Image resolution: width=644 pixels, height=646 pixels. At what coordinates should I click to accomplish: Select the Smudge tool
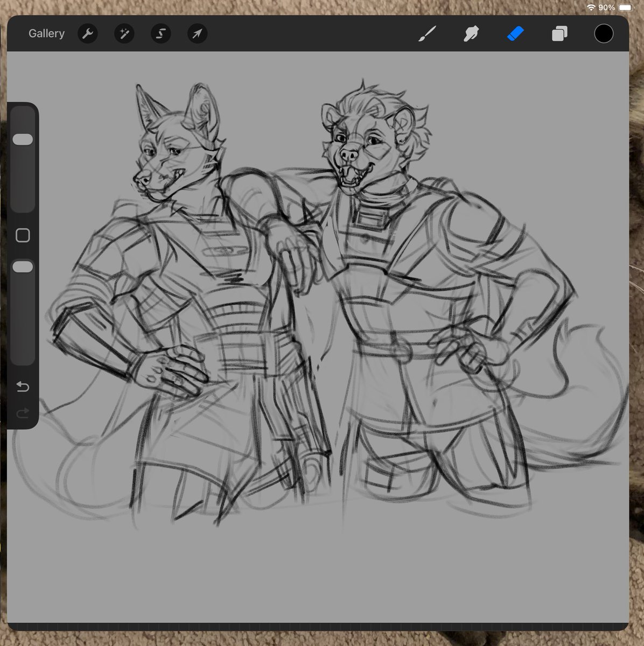(472, 34)
